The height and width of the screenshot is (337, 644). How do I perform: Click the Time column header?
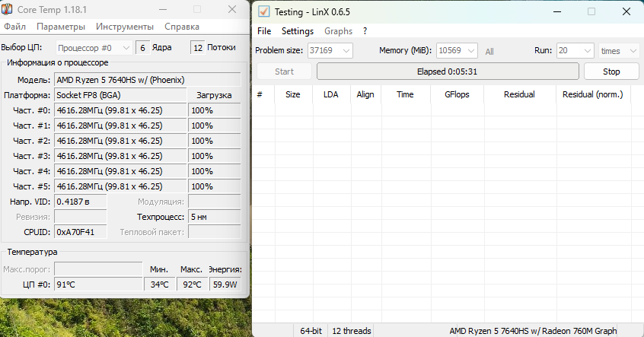tap(406, 94)
